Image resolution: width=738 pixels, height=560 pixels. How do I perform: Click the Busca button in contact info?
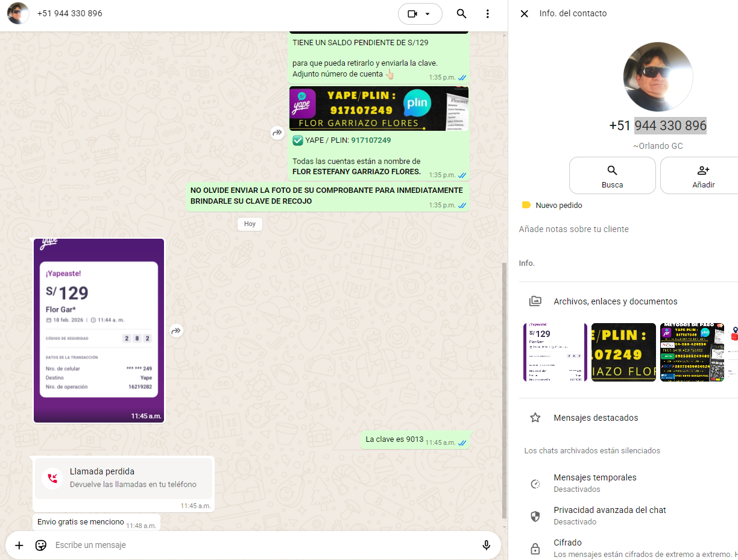[x=612, y=175]
